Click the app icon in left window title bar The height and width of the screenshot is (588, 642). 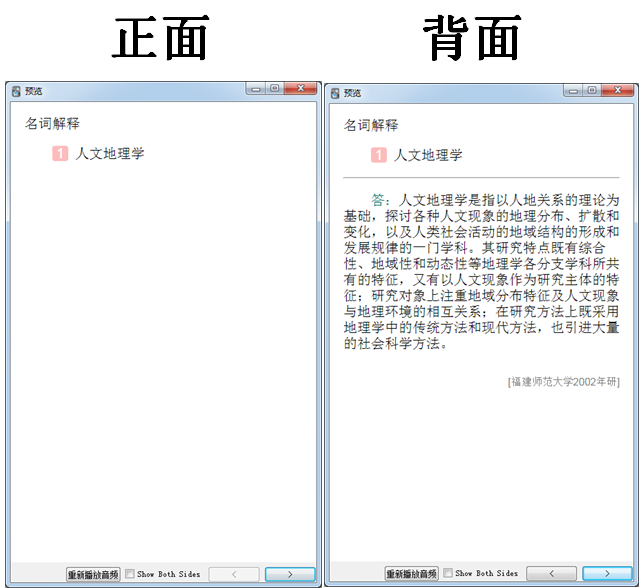[x=16, y=91]
